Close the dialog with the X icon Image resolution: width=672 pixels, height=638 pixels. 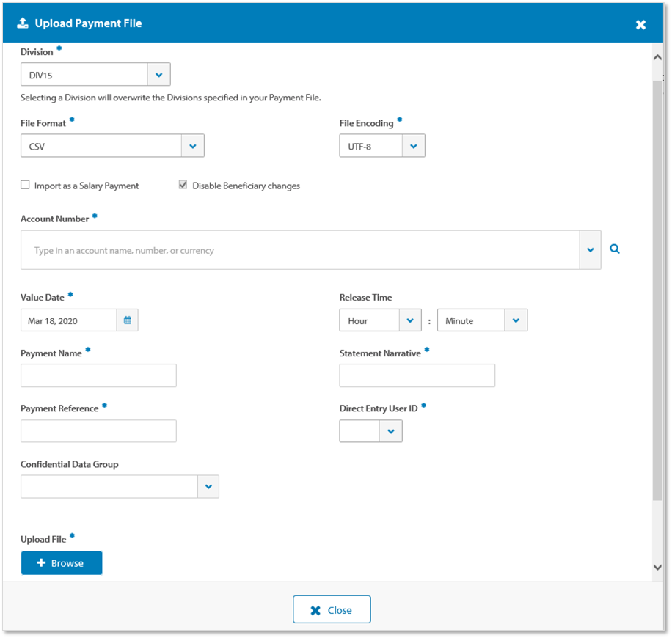point(640,24)
